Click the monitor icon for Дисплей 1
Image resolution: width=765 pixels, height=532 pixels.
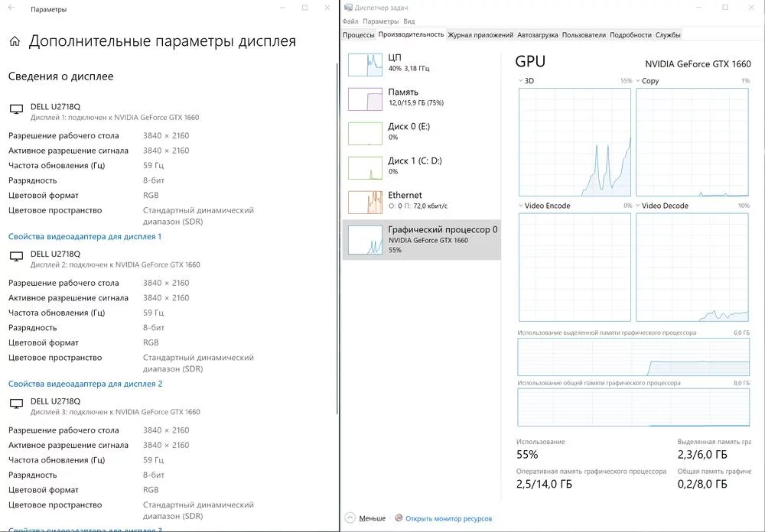17,110
